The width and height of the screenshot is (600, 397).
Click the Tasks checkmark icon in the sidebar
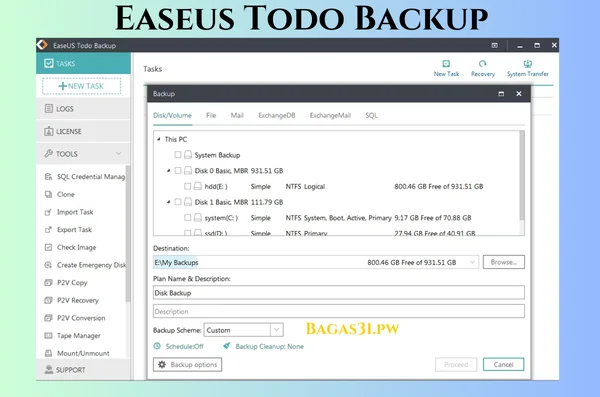coord(48,64)
